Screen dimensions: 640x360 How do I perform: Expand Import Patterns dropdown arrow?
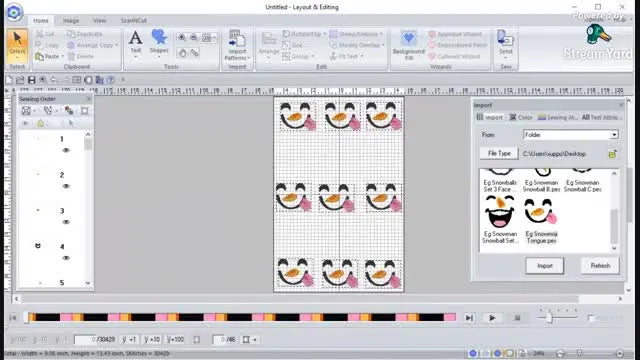click(248, 58)
